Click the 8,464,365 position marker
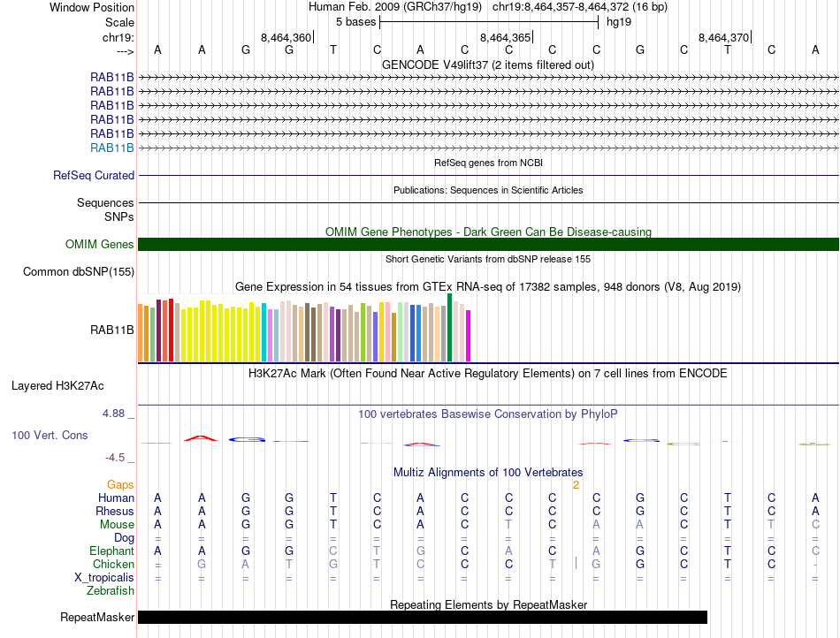The image size is (840, 638). click(506, 38)
